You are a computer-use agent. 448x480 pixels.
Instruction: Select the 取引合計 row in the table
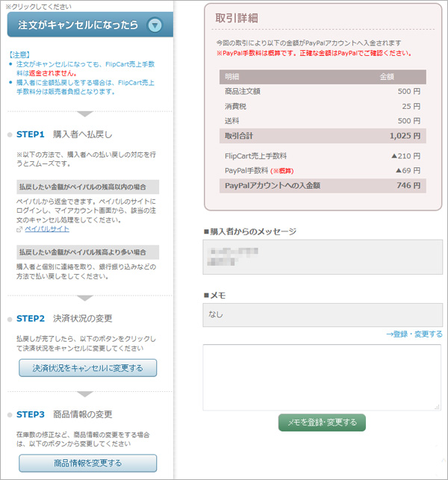coord(323,136)
